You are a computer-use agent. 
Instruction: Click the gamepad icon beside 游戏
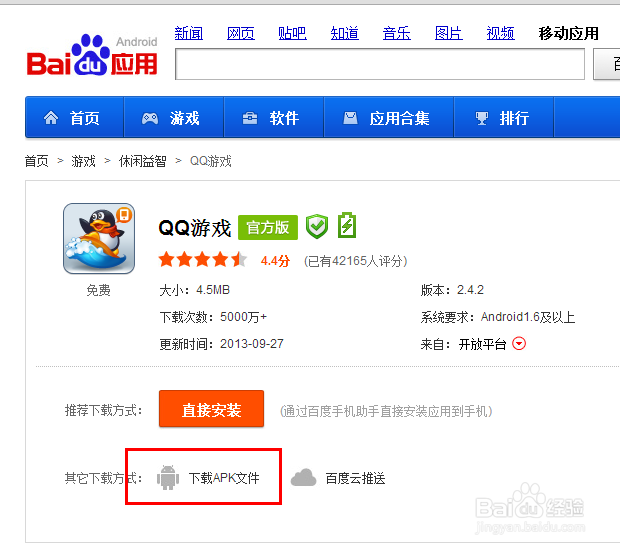click(x=150, y=118)
